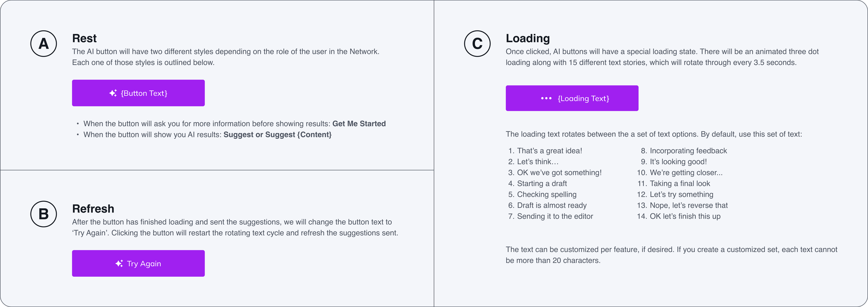Click the three-dot loading indicator

[x=546, y=98]
